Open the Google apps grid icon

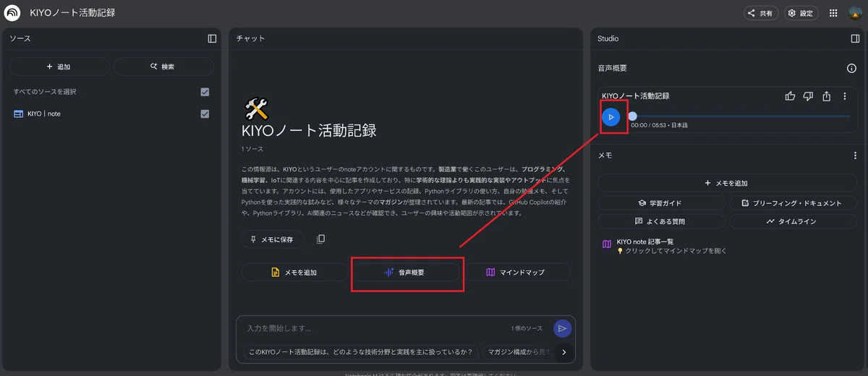(833, 13)
